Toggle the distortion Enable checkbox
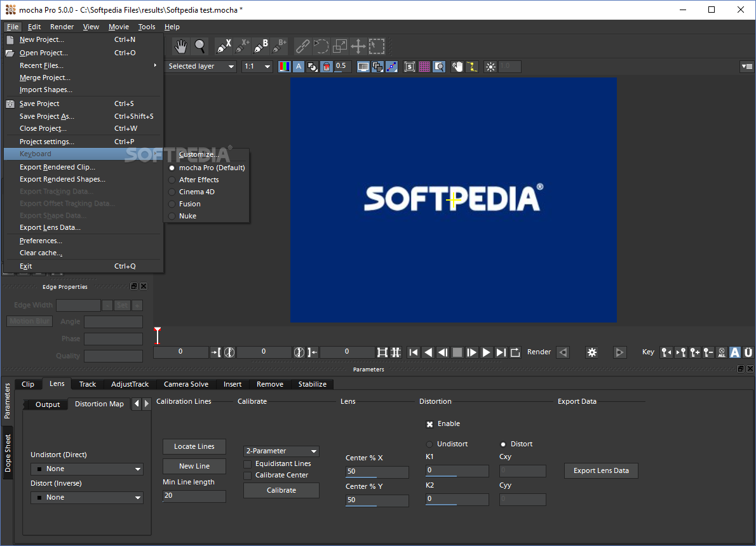The image size is (756, 546). [x=429, y=424]
